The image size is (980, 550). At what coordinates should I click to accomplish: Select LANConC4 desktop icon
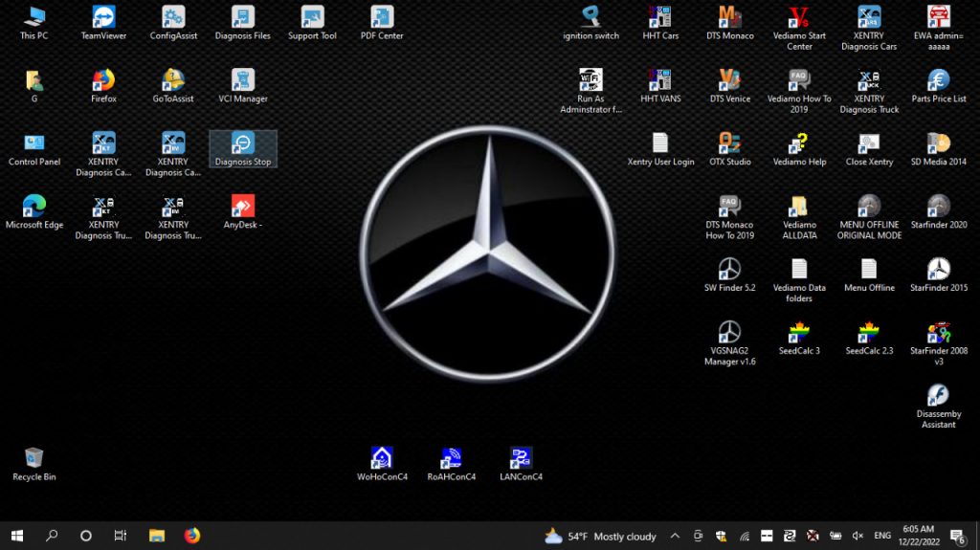pos(521,464)
